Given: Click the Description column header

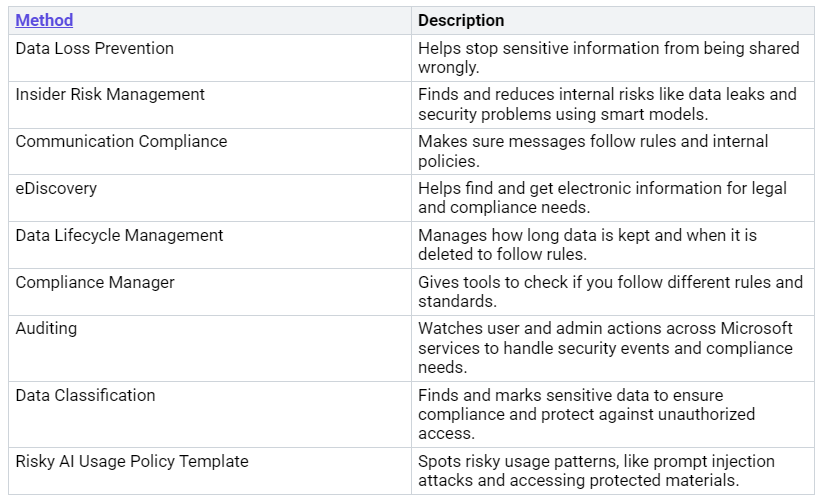Looking at the screenshot, I should (461, 20).
